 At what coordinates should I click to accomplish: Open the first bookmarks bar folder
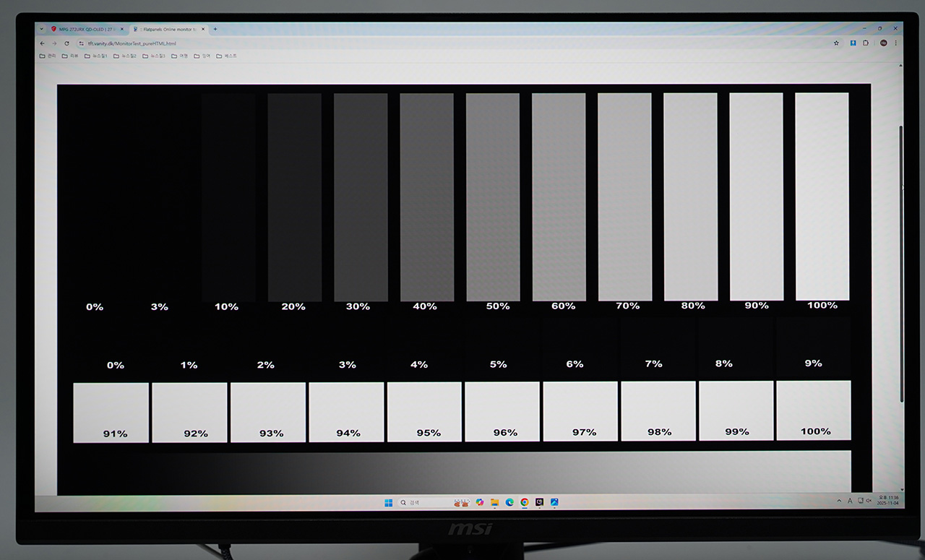pyautogui.click(x=48, y=56)
